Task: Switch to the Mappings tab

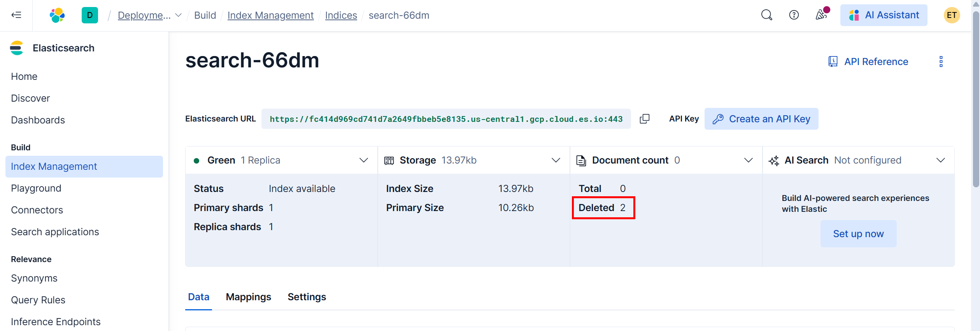Action: click(x=248, y=297)
